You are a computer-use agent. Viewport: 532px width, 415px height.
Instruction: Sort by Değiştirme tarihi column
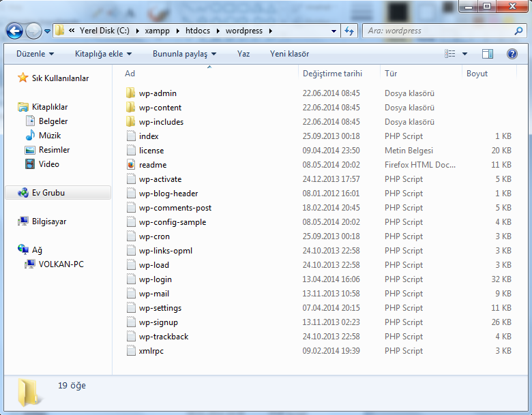point(332,74)
